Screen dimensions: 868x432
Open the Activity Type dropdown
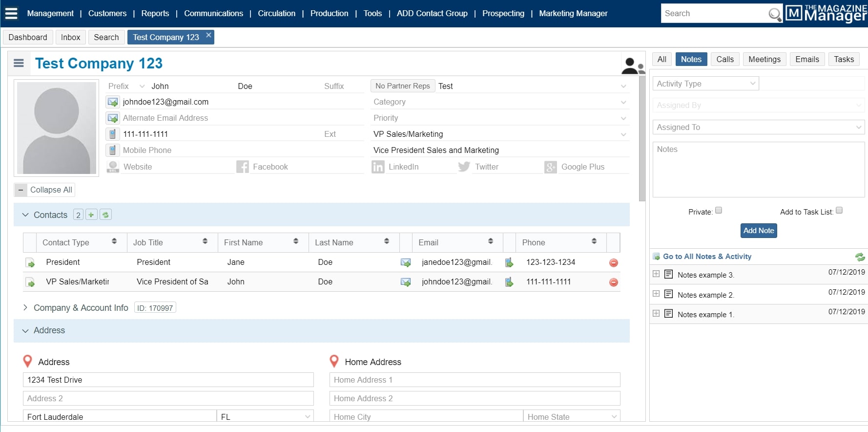tap(705, 84)
